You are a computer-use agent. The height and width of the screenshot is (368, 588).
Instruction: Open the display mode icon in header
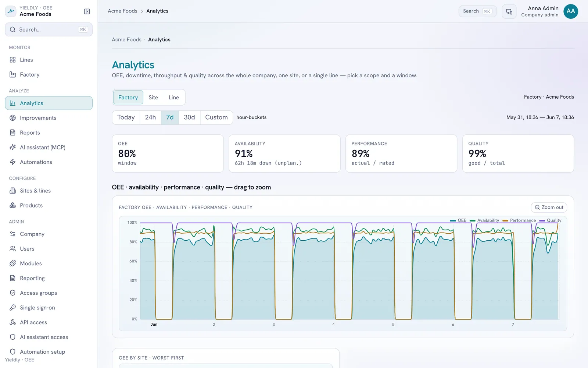[x=509, y=11]
